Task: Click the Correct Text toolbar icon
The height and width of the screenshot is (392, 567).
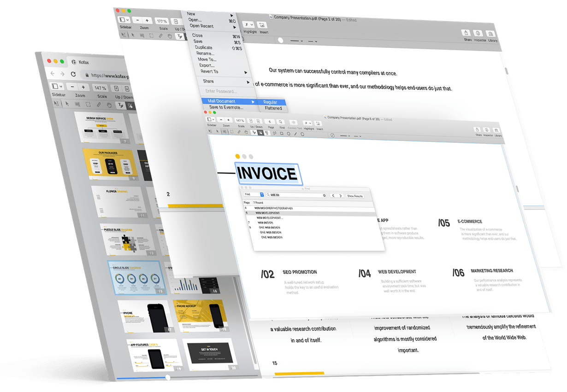Action: 293,122
